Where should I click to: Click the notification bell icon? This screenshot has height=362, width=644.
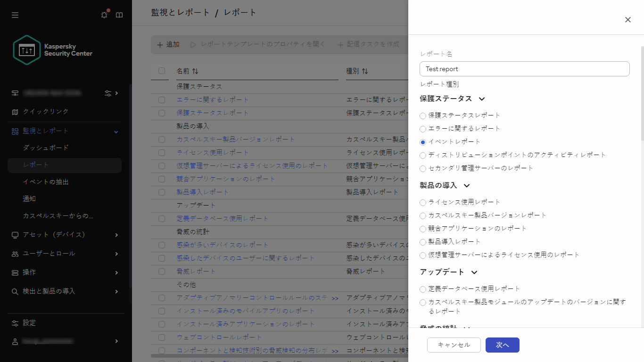point(104,15)
